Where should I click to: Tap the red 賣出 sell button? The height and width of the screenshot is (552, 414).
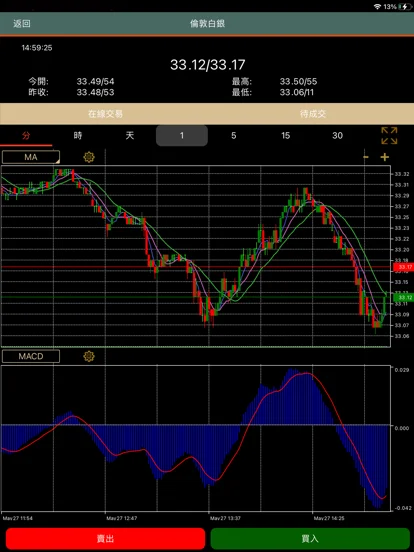105,539
